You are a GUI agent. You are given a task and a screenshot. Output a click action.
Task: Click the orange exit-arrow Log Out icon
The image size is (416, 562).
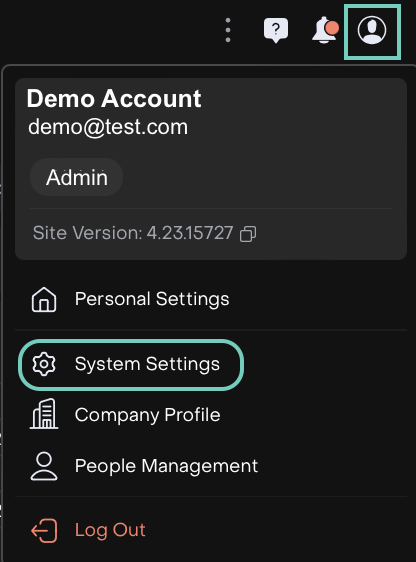[x=44, y=530]
